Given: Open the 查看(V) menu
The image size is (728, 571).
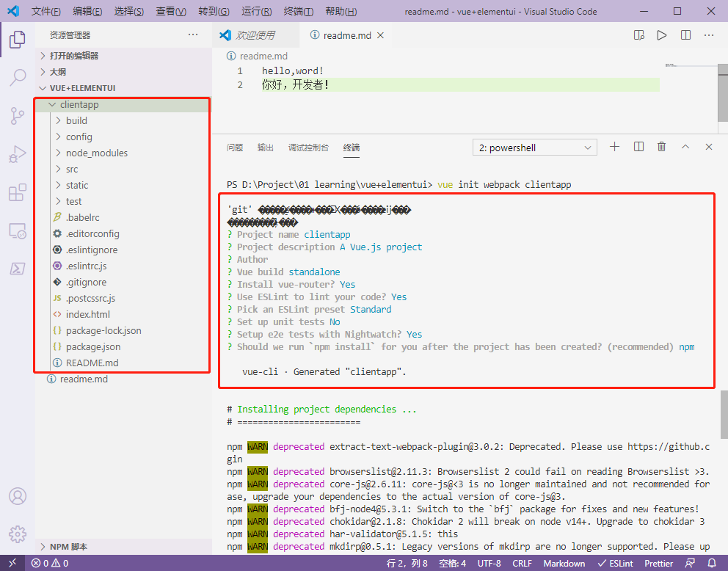Looking at the screenshot, I should tap(170, 11).
